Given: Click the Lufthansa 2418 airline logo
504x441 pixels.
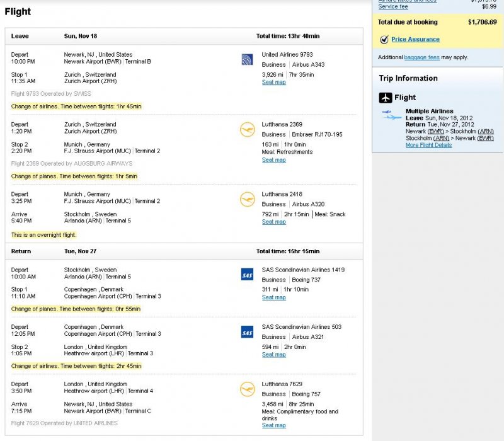Looking at the screenshot, I should click(x=247, y=200).
